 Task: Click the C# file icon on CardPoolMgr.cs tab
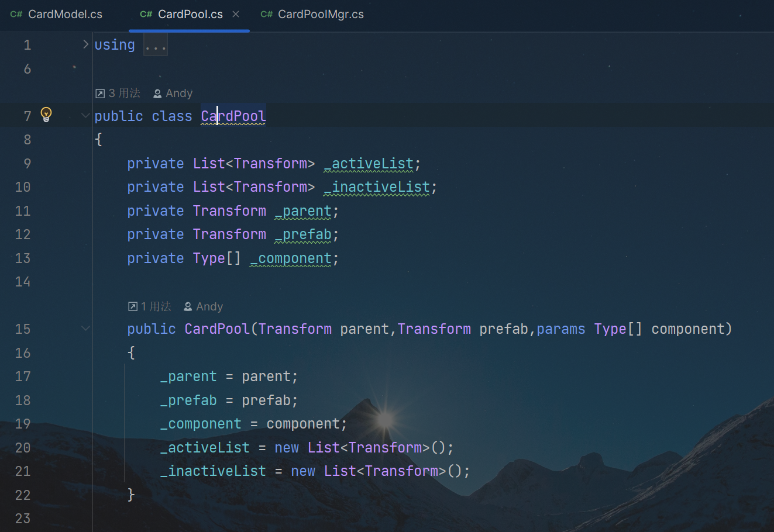pos(266,15)
